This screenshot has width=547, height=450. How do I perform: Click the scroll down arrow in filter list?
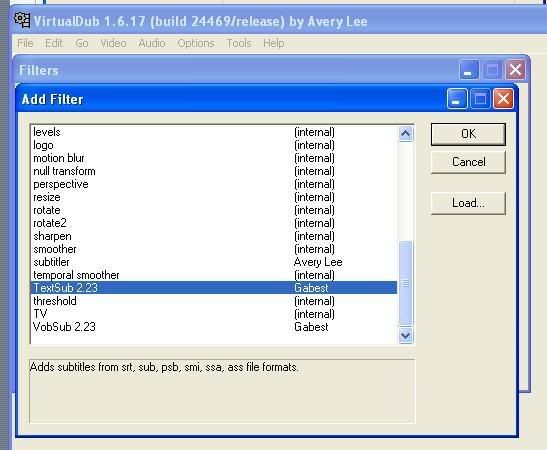point(405,335)
